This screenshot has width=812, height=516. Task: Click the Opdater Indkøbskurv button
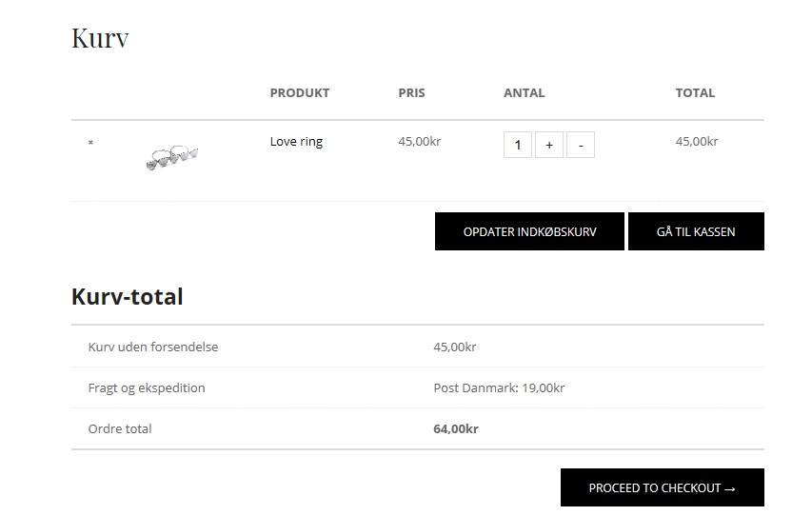tap(529, 231)
